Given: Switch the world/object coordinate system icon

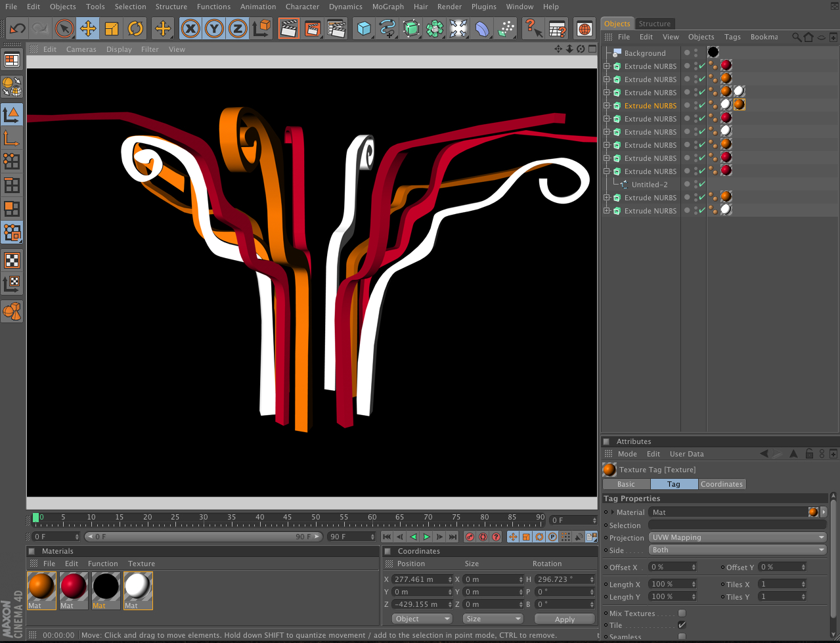Looking at the screenshot, I should pyautogui.click(x=261, y=28).
